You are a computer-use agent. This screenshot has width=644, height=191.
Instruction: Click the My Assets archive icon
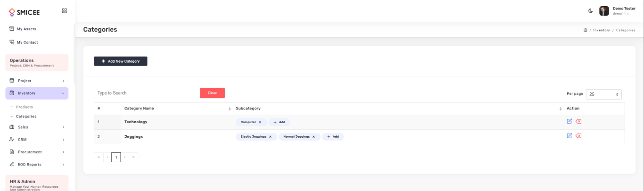12,29
